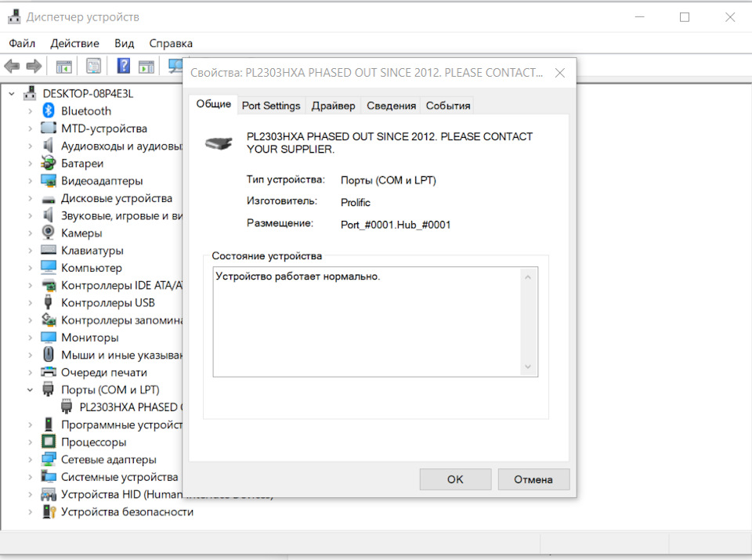Collapse the Порты (COM и LPT) category
Image resolution: width=752 pixels, height=560 pixels.
pyautogui.click(x=31, y=390)
